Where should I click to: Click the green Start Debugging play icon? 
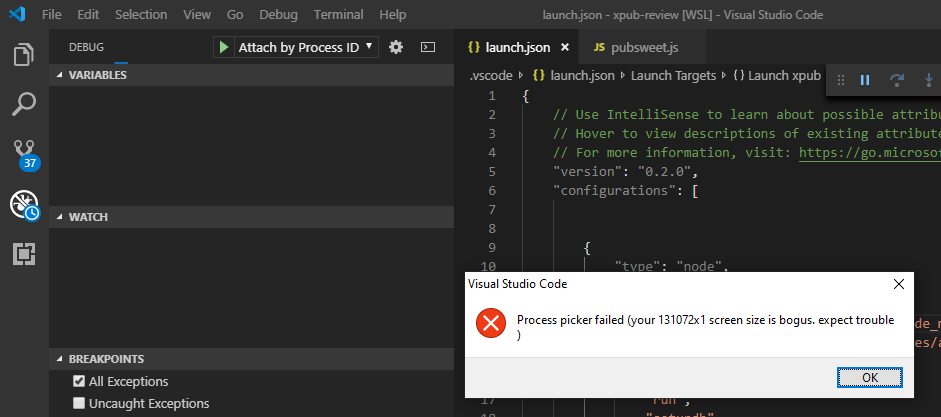pyautogui.click(x=224, y=47)
